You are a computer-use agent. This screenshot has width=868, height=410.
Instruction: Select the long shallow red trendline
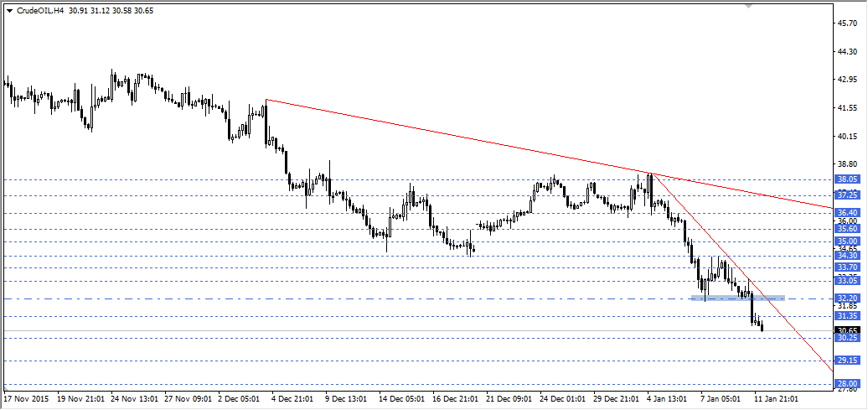(461, 137)
